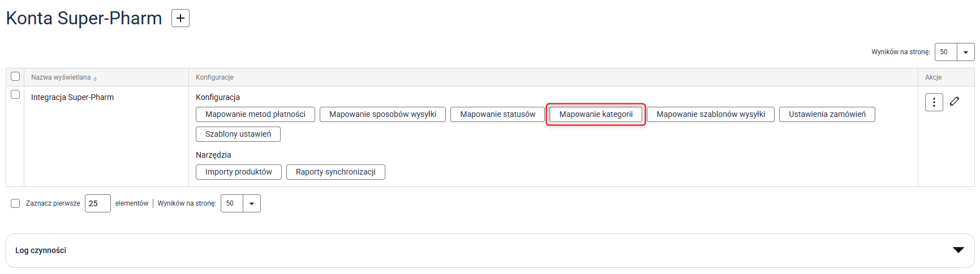Open bottom Wyników na stronę dropdown
980x274 pixels.
coord(251,203)
